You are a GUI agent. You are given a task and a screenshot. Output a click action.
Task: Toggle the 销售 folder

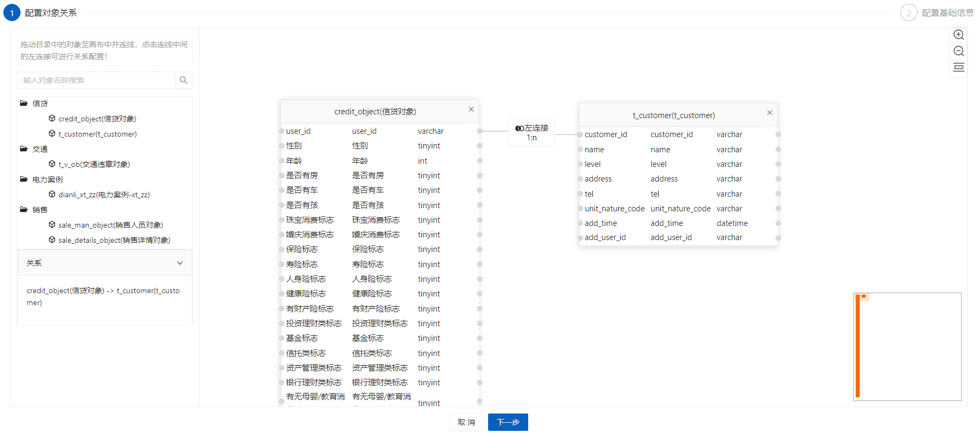pos(24,209)
